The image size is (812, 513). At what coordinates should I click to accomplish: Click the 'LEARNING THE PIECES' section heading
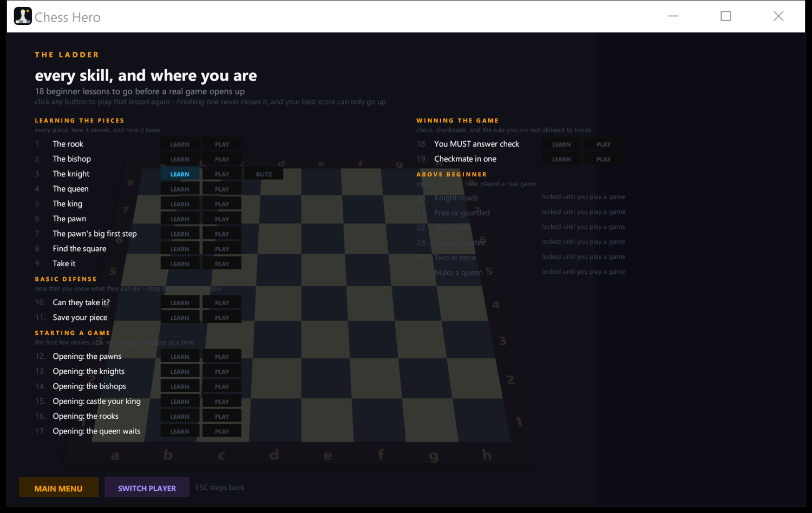pyautogui.click(x=80, y=121)
